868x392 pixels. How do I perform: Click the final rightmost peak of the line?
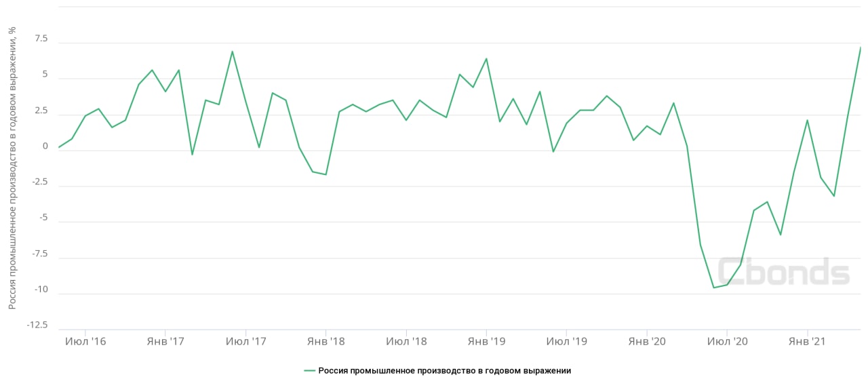tap(861, 47)
